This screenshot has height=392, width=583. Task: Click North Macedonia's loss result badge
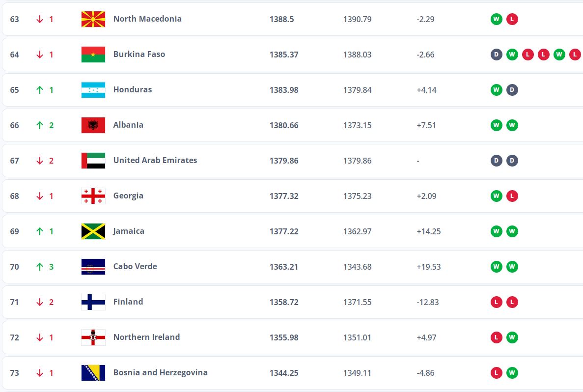point(512,19)
